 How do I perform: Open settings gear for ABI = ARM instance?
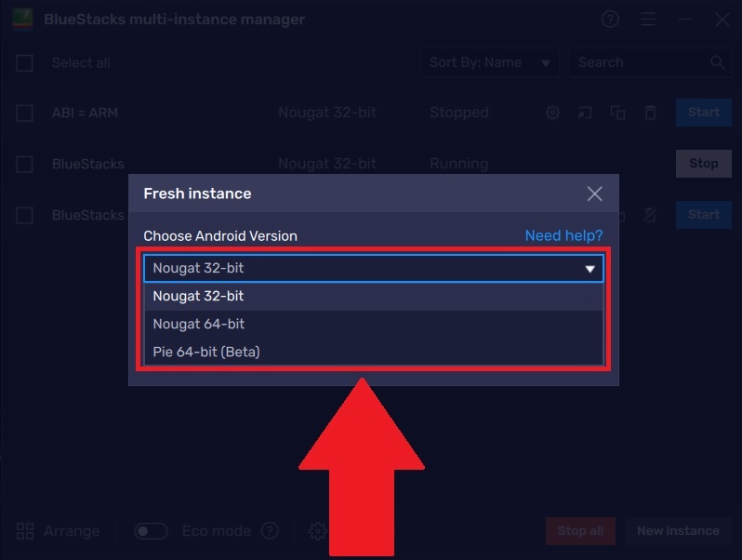[552, 113]
